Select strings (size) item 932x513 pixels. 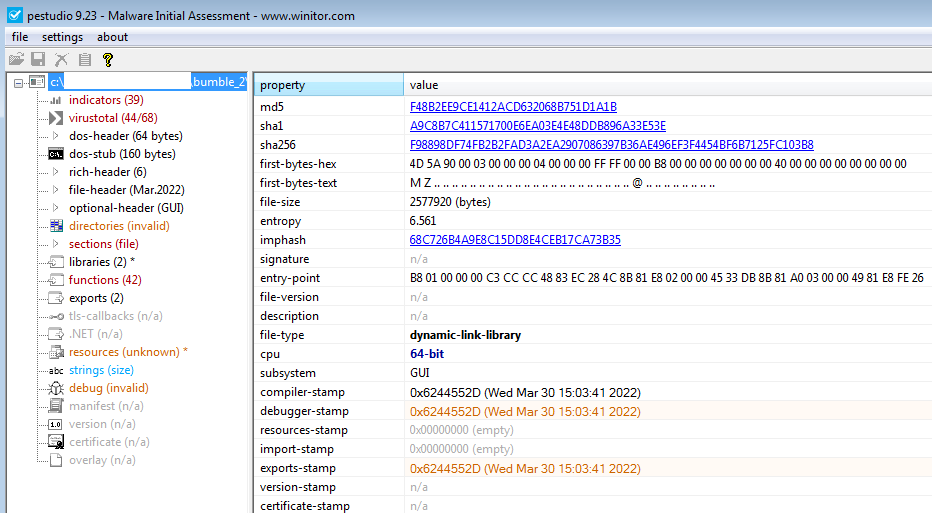pyautogui.click(x=101, y=370)
